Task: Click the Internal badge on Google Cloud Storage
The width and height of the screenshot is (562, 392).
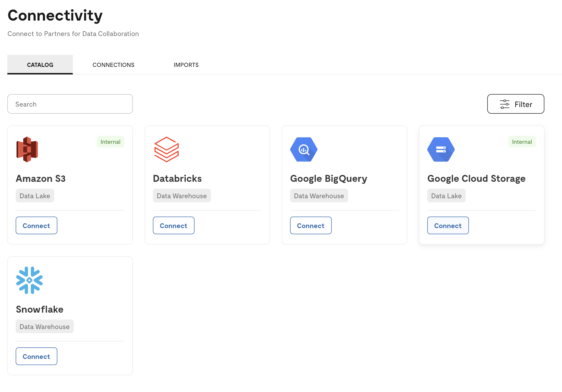Action: (522, 142)
